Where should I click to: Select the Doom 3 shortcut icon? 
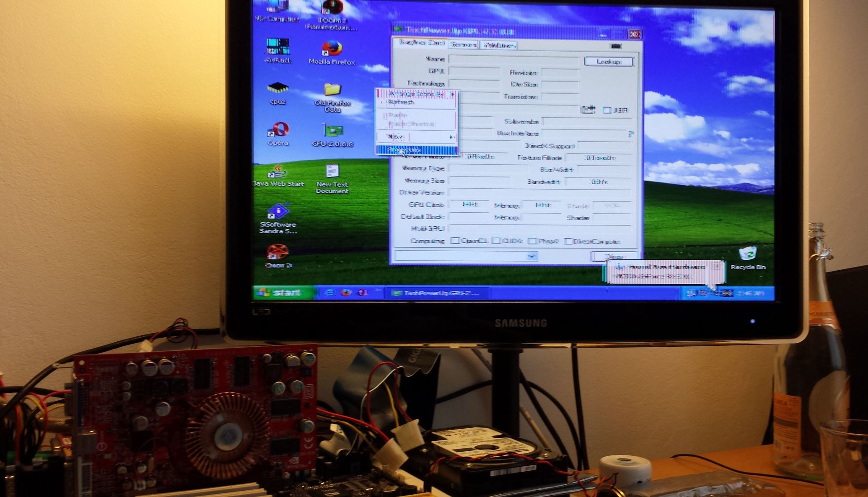(278, 256)
